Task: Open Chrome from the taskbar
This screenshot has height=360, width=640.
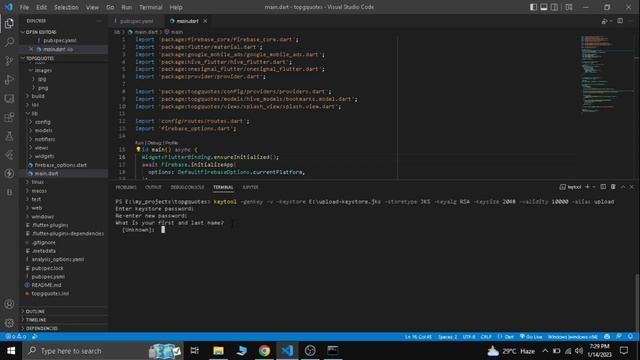Action: pos(264,351)
